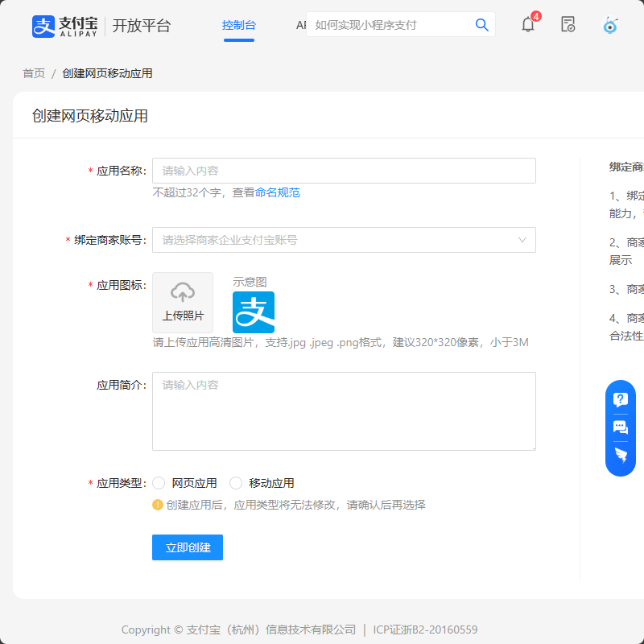Screen dimensions: 644x644
Task: Select the 网页应用 radio button
Action: (x=159, y=483)
